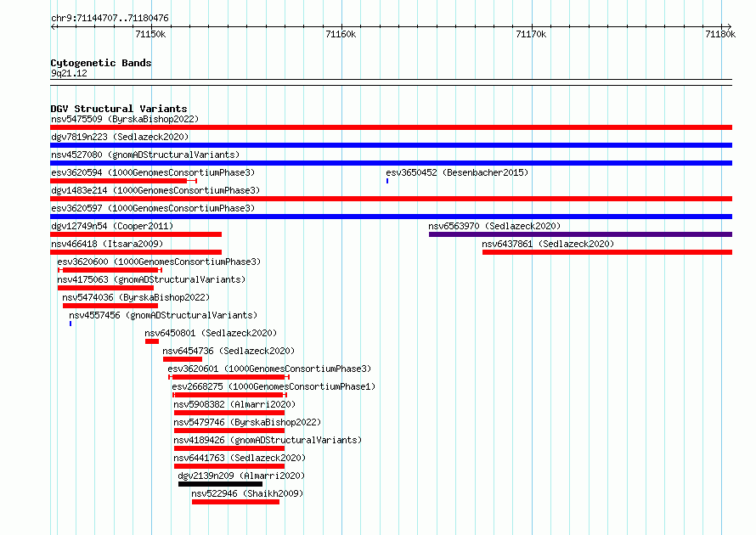
Task: Select nsv522946 (Shaikh2009) label
Action: (247, 493)
